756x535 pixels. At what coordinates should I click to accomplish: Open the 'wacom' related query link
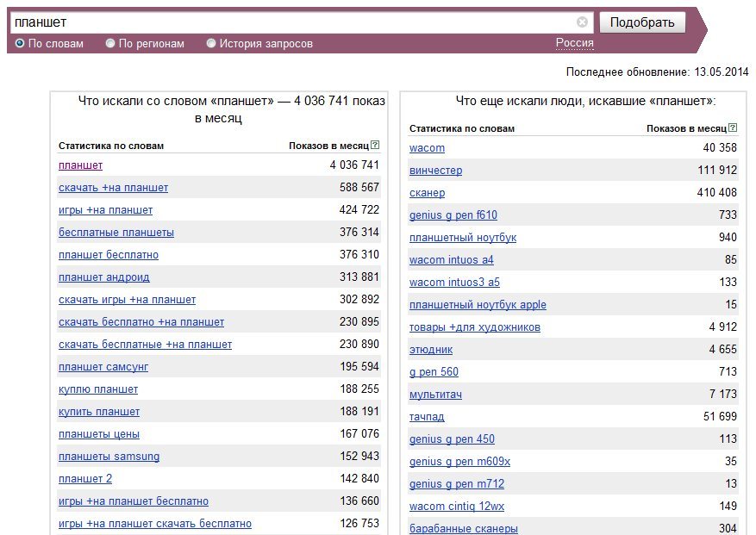click(x=427, y=148)
